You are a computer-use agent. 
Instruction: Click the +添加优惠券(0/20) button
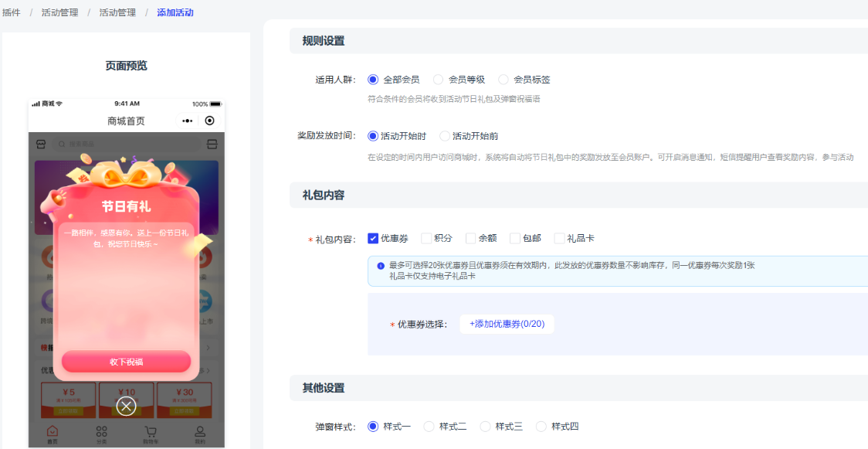tap(507, 325)
